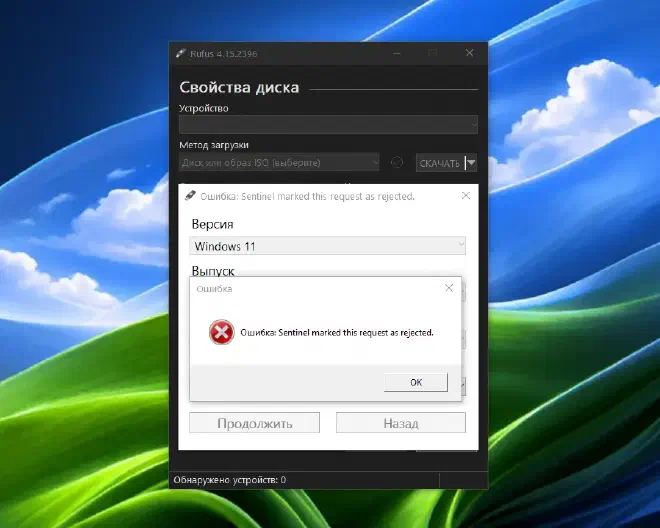Image resolution: width=660 pixels, height=528 pixels.
Task: Open the Версия Windows 11 dropdown
Action: 327,246
